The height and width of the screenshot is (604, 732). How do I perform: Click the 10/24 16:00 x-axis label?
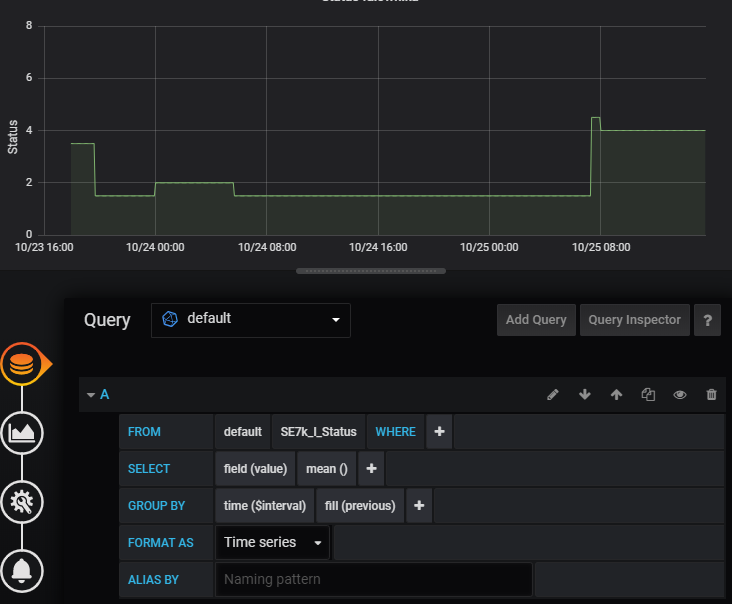[x=378, y=247]
